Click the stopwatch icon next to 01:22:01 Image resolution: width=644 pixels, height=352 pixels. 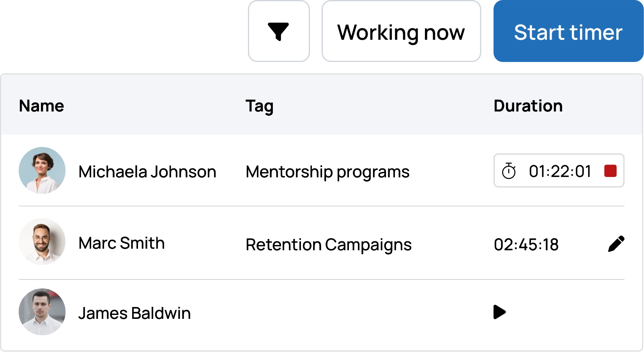click(x=509, y=171)
